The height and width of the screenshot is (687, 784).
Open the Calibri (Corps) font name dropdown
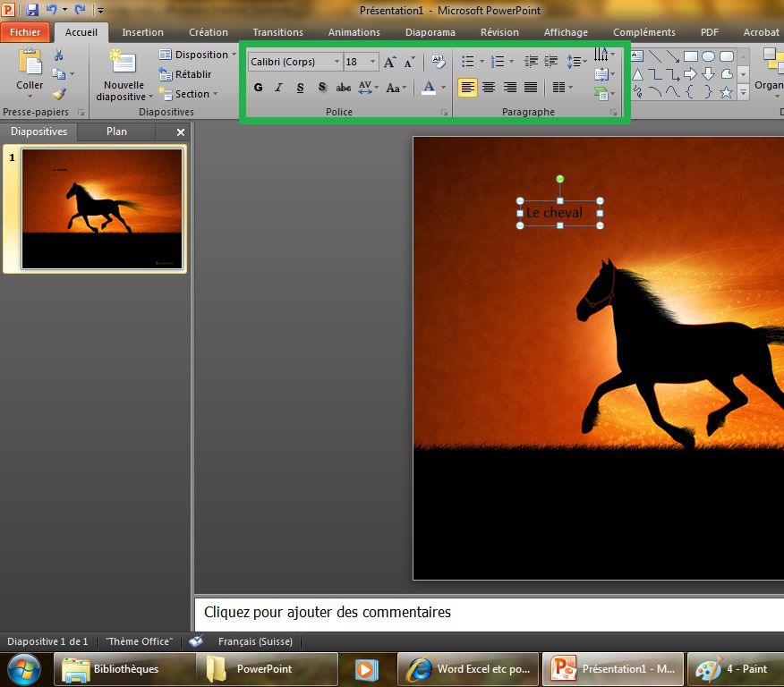pos(337,62)
